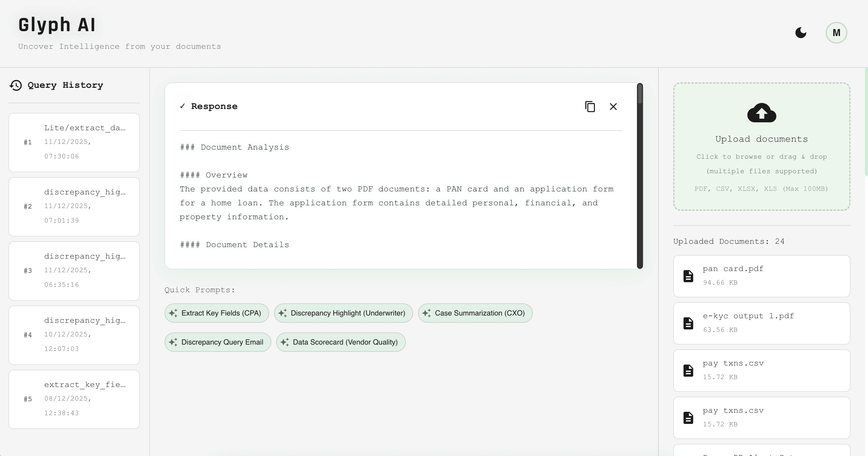Image resolution: width=868 pixels, height=456 pixels.
Task: Toggle dark mode moon icon
Action: point(801,33)
